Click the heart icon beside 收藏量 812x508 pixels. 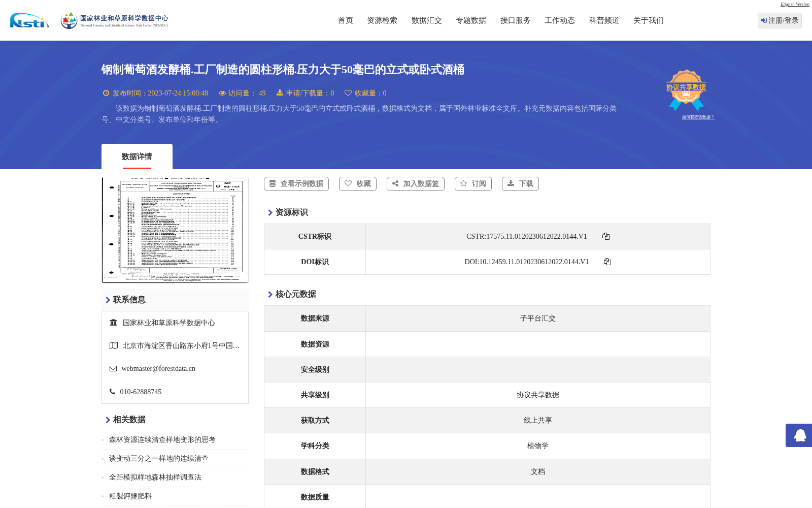(348, 93)
